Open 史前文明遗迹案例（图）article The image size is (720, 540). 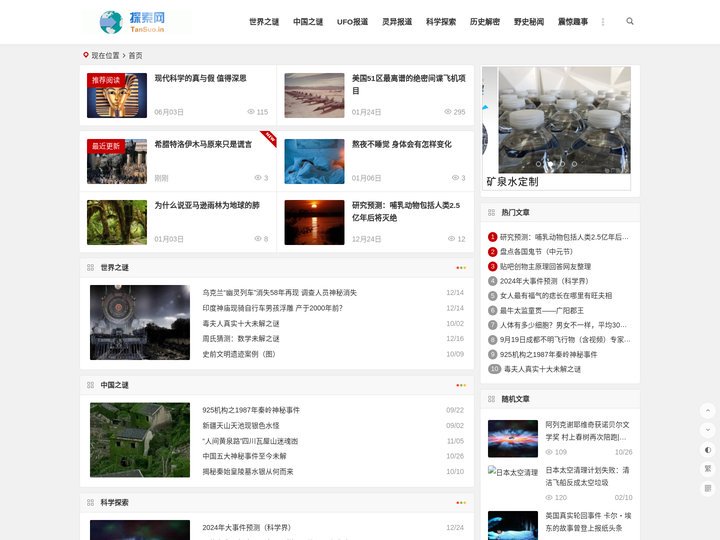pyautogui.click(x=239, y=354)
